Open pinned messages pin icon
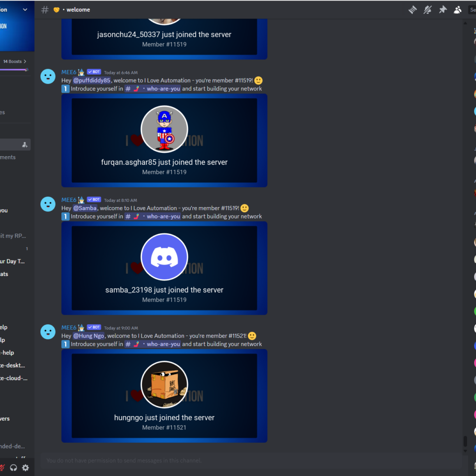 (x=443, y=10)
